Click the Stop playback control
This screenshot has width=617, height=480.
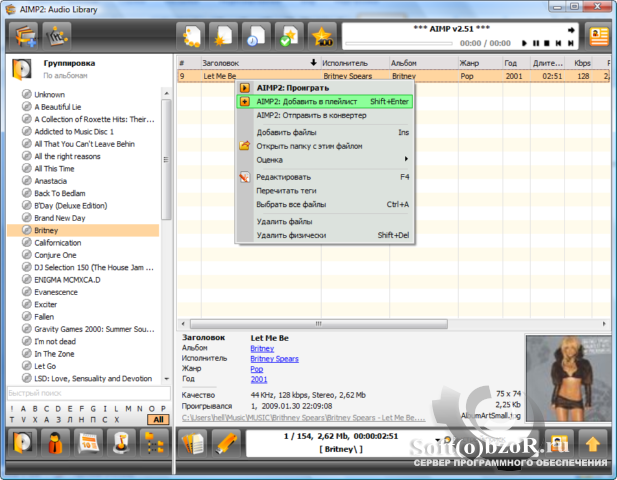coord(547,43)
